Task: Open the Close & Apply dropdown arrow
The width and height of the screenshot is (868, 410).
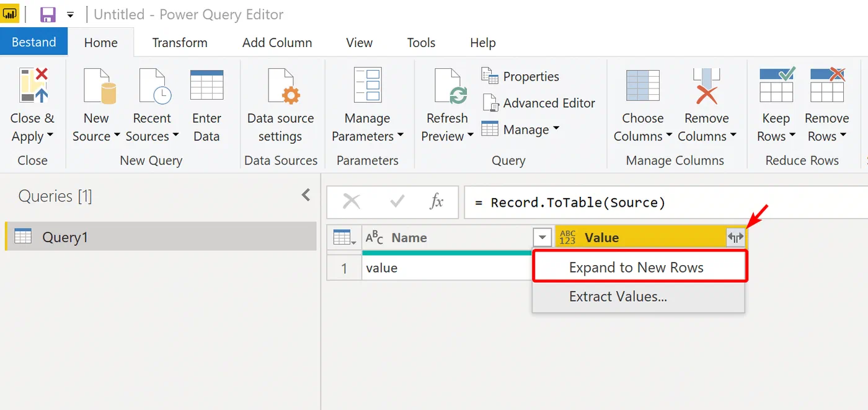Action: (50, 136)
